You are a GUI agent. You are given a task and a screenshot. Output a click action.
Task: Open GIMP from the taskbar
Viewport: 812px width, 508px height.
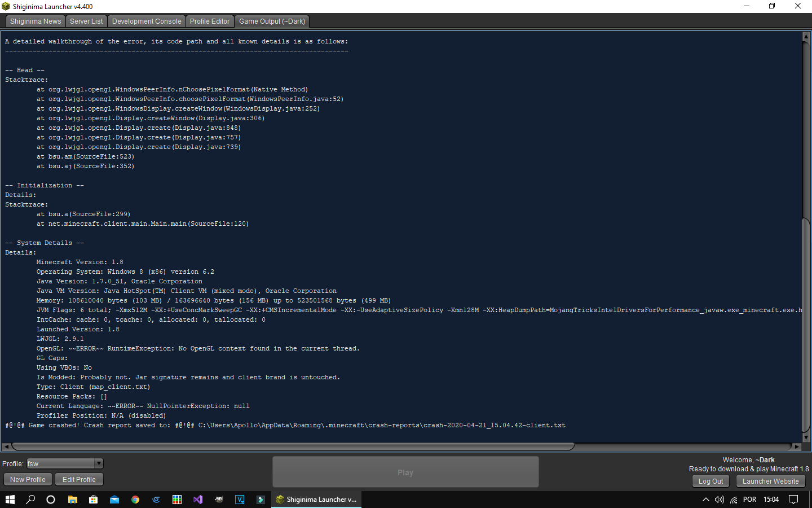[x=219, y=500]
